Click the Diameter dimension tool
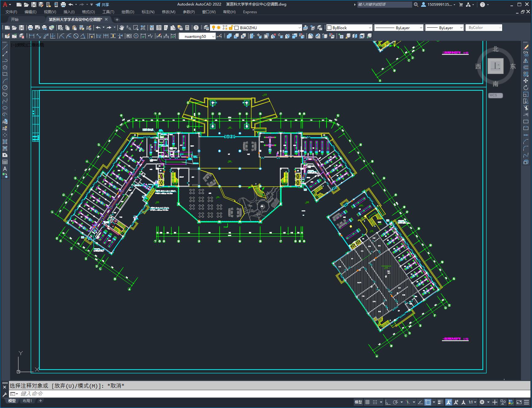Screen dimensions: 532x408 point(76,36)
